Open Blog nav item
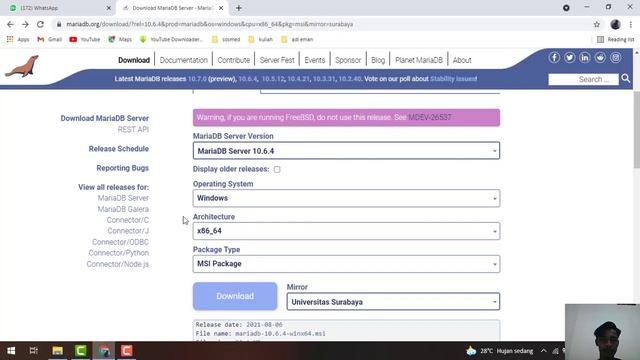 [x=378, y=60]
